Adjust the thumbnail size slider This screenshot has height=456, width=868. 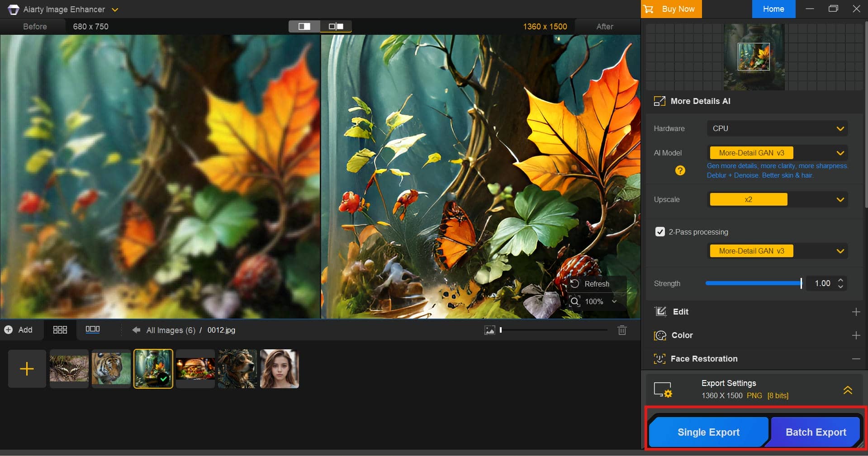[554, 330]
